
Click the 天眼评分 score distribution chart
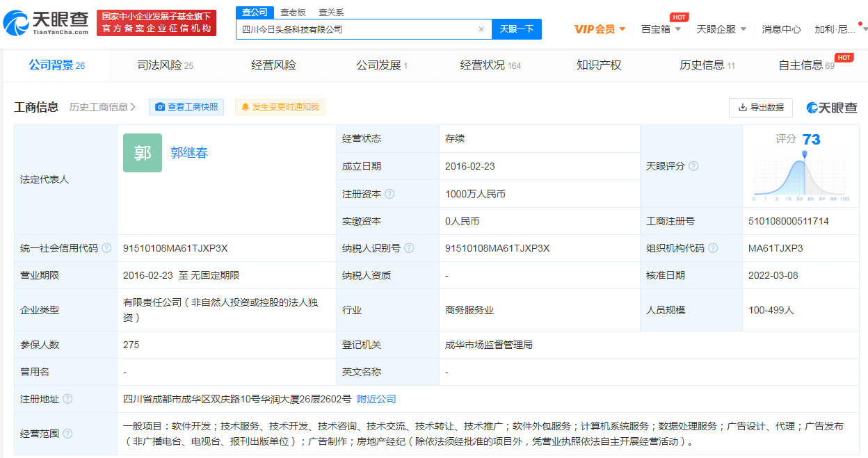[801, 175]
